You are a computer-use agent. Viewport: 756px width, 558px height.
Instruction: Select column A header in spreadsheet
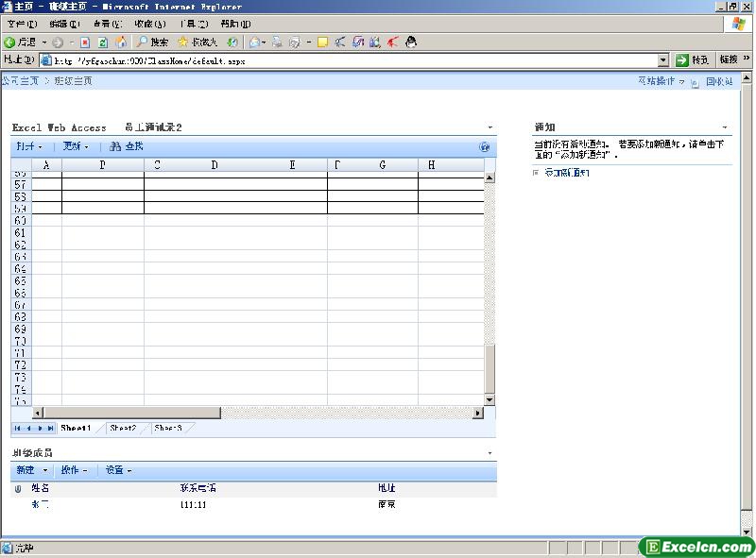click(46, 165)
